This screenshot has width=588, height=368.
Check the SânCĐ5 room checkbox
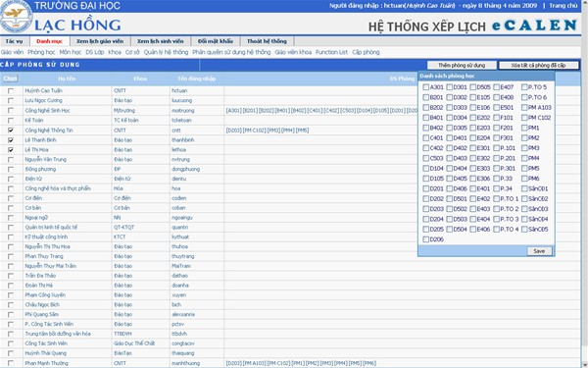524,229
